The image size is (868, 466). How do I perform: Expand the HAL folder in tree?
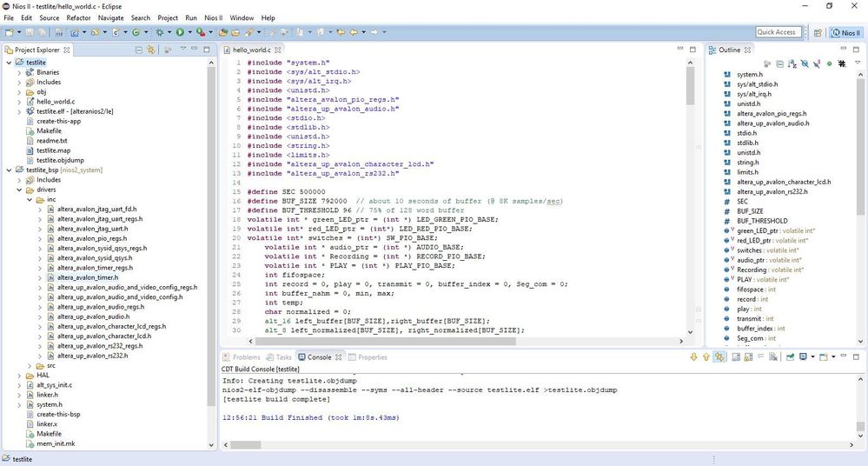(x=19, y=375)
